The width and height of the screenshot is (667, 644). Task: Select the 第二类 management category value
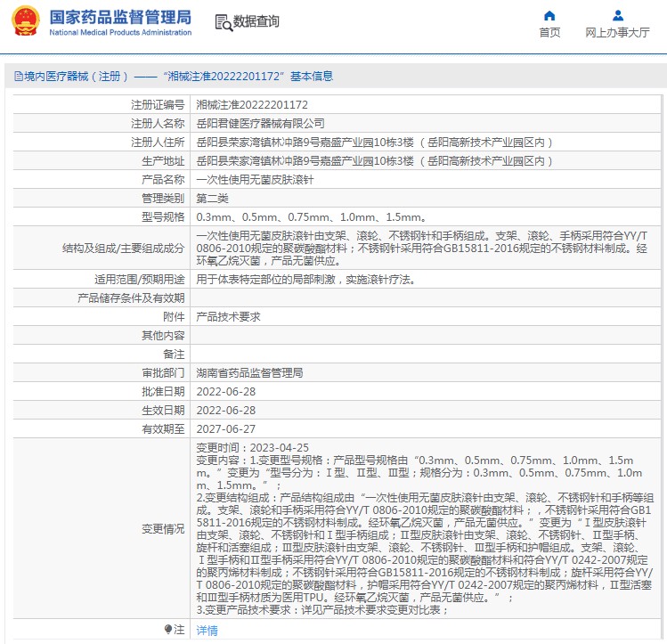coord(212,199)
